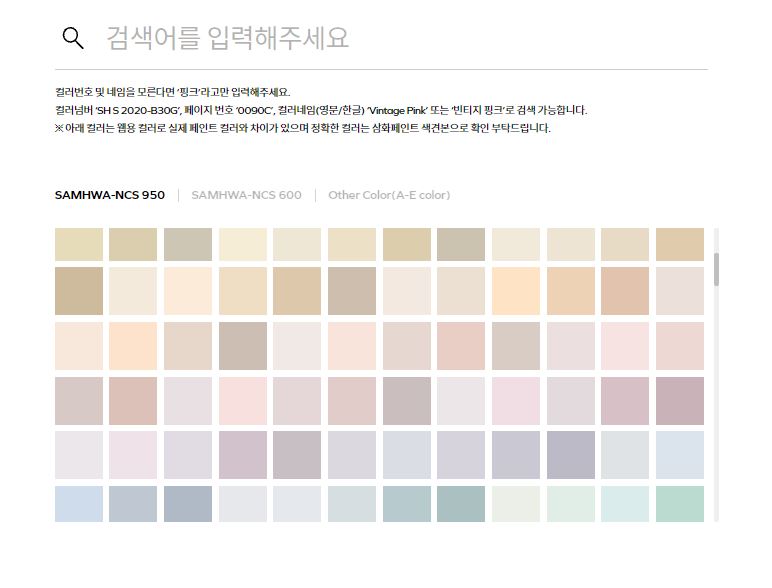Screen dimensions: 772x588
Task: Choose the khaki brown swatch starting the second row
Action: pos(79,291)
